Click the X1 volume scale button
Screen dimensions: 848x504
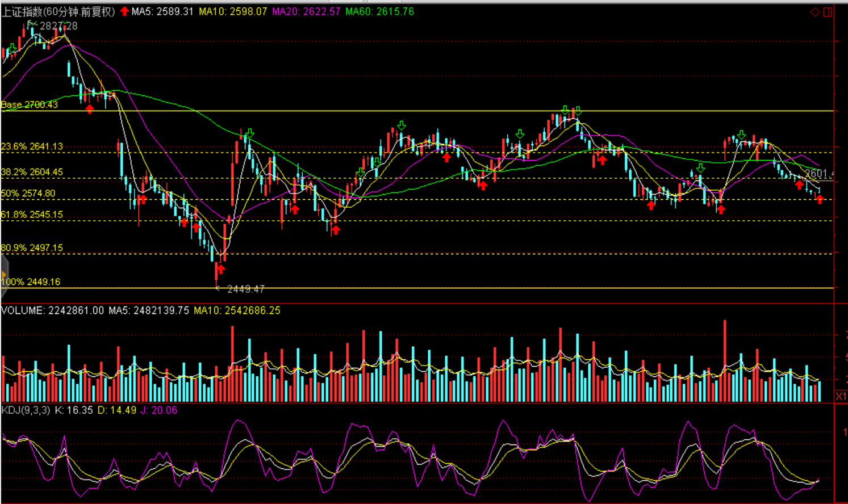pyautogui.click(x=841, y=396)
